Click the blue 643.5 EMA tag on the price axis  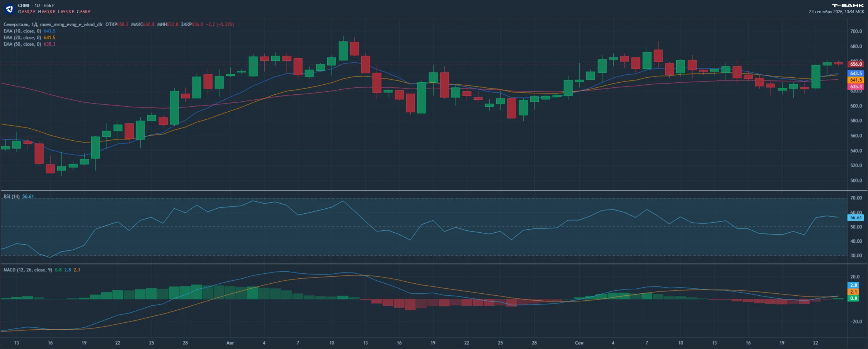pyautogui.click(x=856, y=73)
